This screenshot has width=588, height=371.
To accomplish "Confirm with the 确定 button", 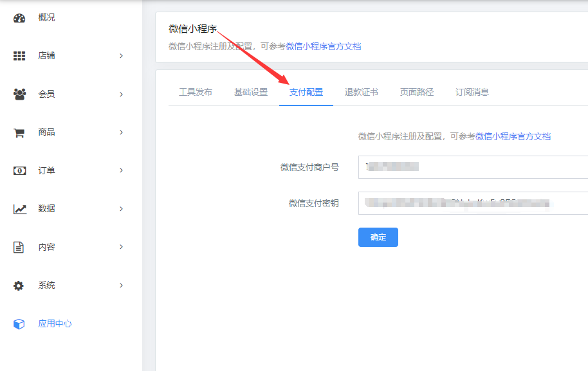I will point(378,237).
